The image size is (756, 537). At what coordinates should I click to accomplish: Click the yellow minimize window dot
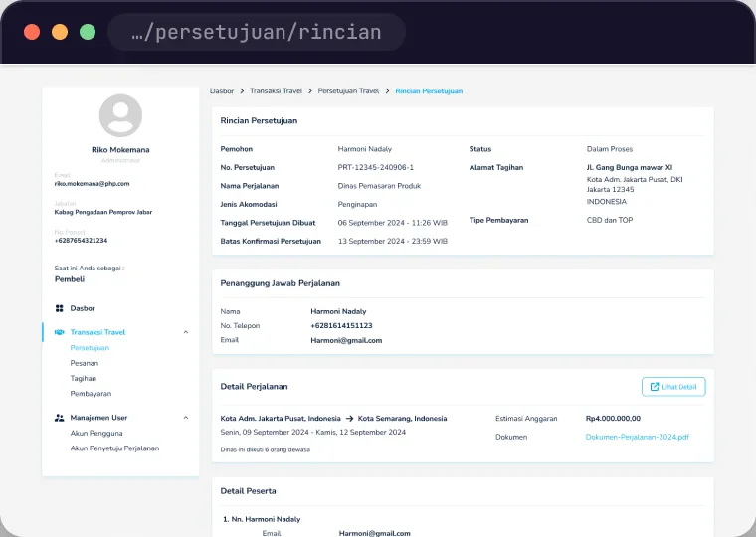60,32
